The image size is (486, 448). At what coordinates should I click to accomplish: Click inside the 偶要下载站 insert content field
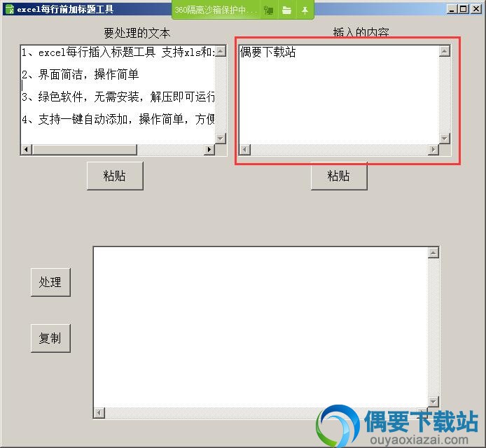pyautogui.click(x=339, y=94)
